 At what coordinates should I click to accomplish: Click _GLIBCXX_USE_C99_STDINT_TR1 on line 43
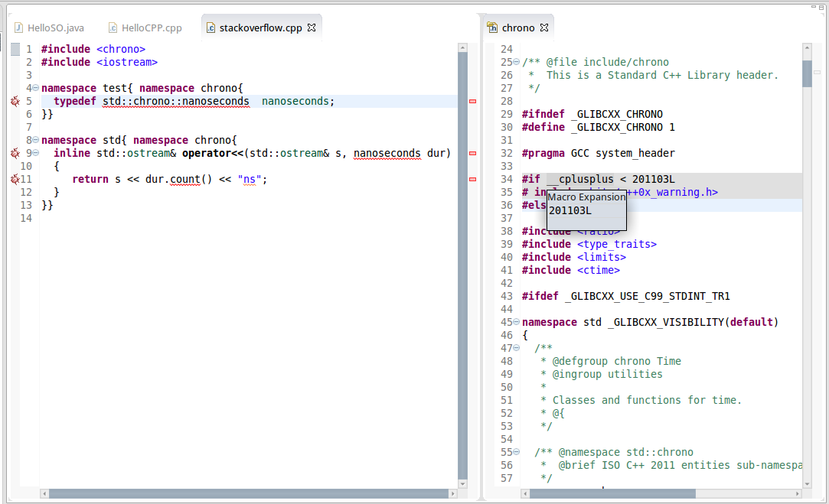(x=647, y=296)
